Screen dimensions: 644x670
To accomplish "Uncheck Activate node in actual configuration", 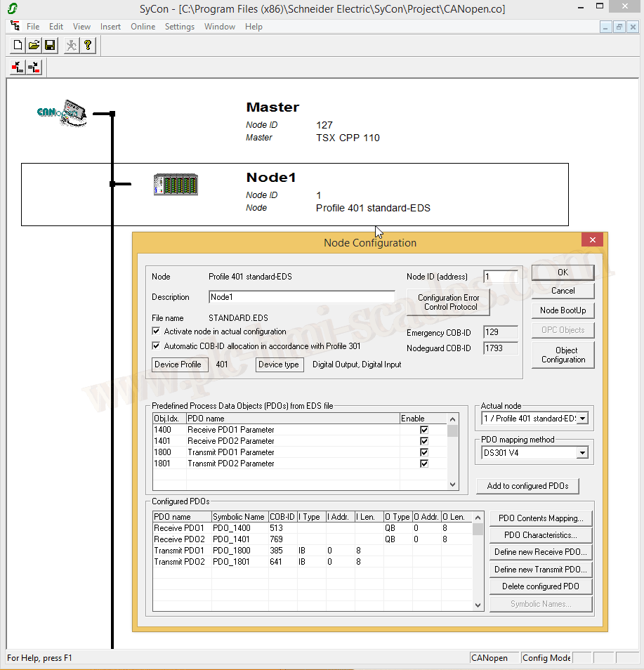I will coord(157,331).
